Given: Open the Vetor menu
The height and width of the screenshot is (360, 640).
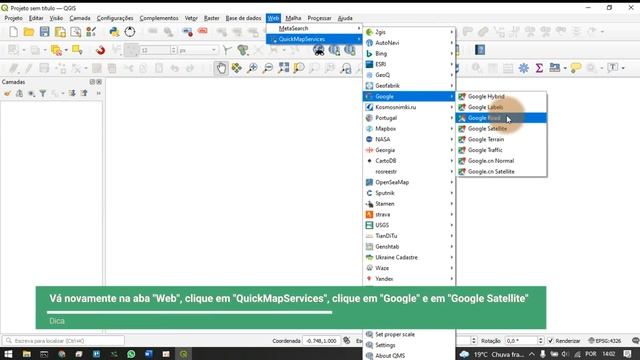Looking at the screenshot, I should click(x=191, y=18).
